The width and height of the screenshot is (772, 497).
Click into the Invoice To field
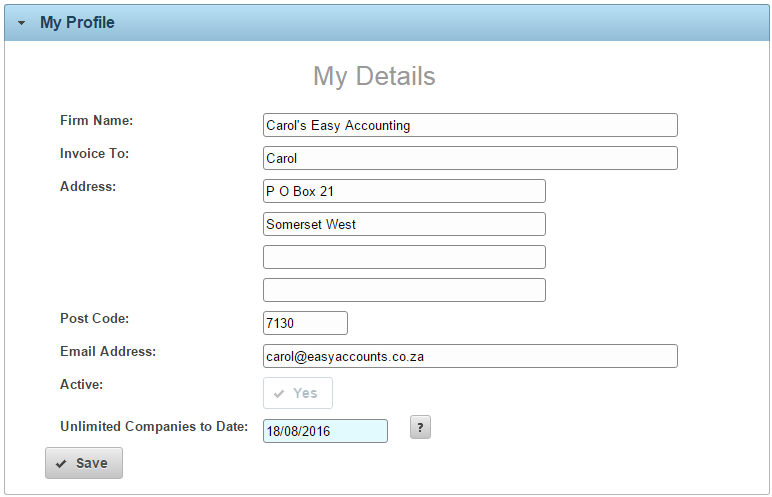[x=470, y=158]
